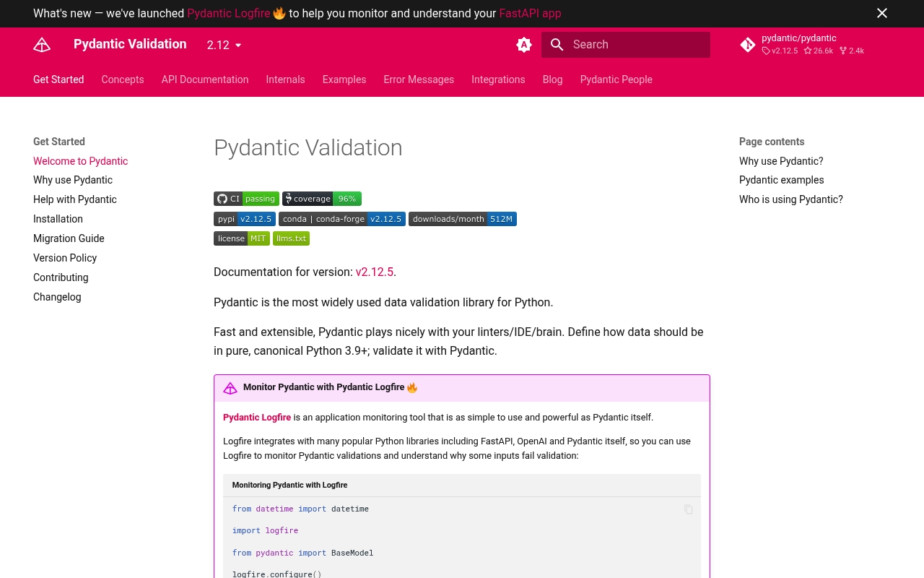
Task: Select Welcome to Pydantic in sidebar
Action: (x=81, y=161)
